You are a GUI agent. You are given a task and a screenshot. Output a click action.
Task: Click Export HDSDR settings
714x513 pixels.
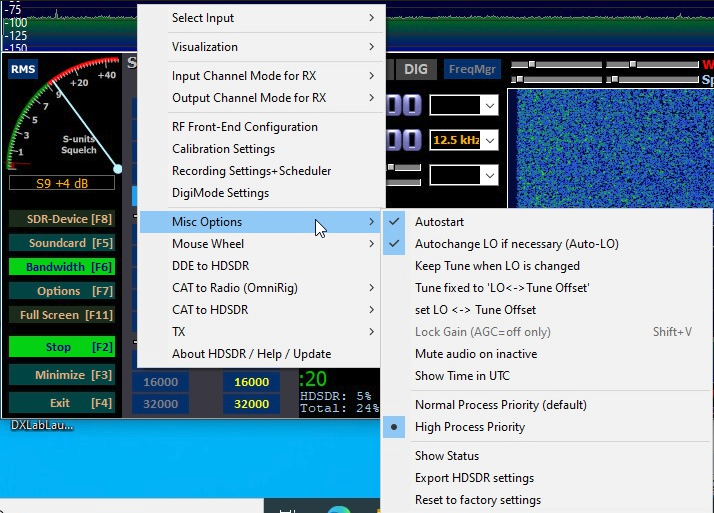tap(547, 478)
